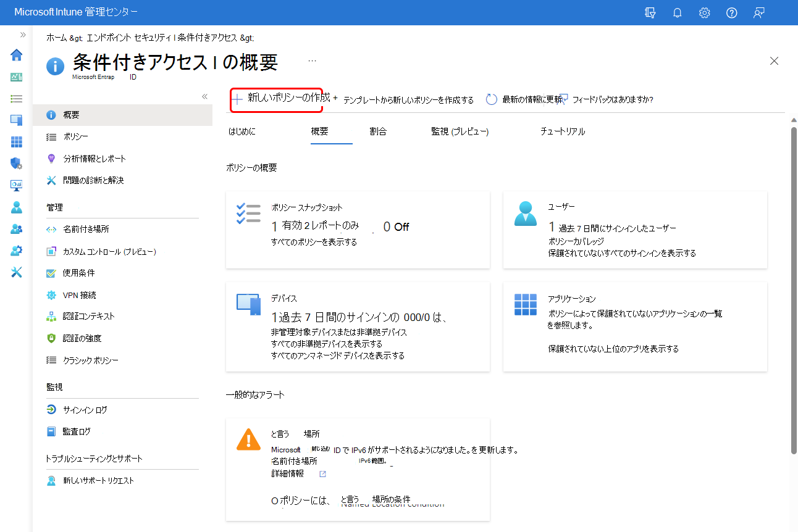The height and width of the screenshot is (532, 798).
Task: Open the Home icon in left rail
Action: tap(17, 55)
